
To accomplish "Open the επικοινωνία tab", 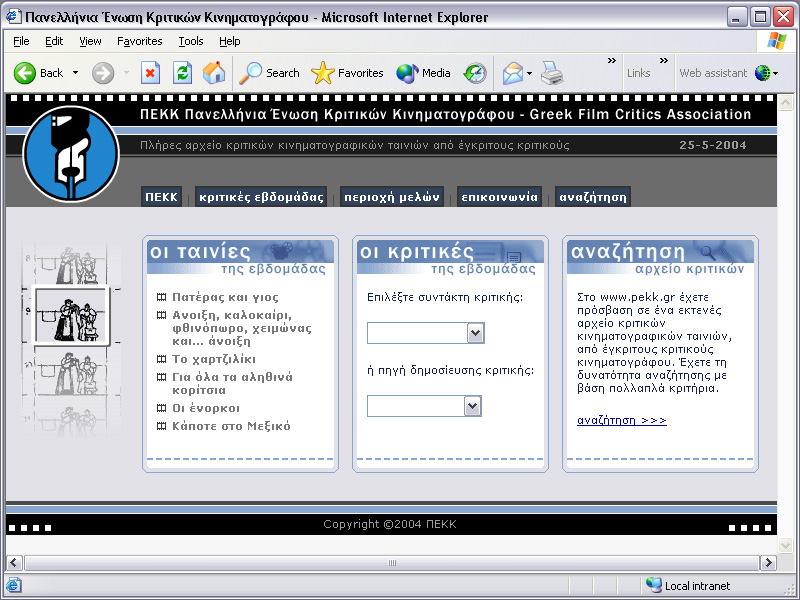I will point(499,197).
